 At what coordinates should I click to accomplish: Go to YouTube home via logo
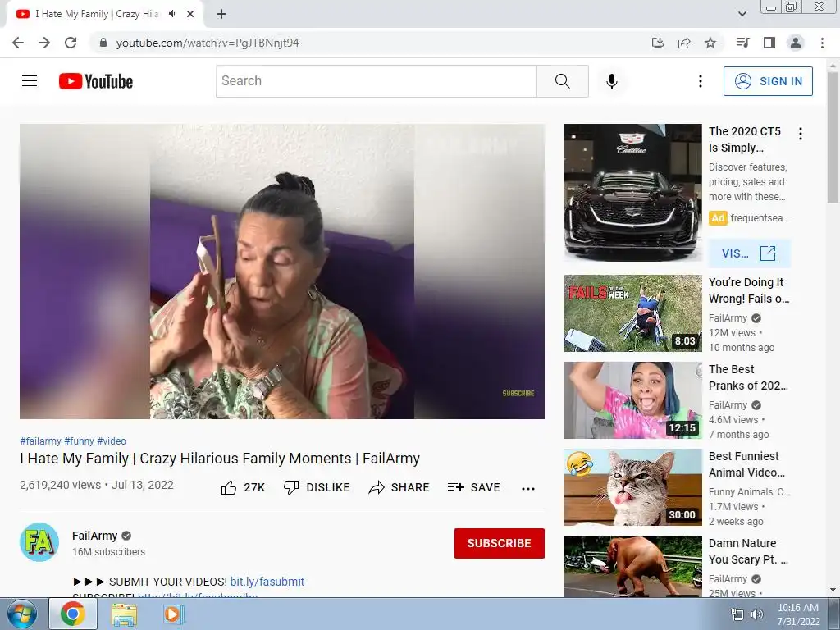[x=96, y=81]
